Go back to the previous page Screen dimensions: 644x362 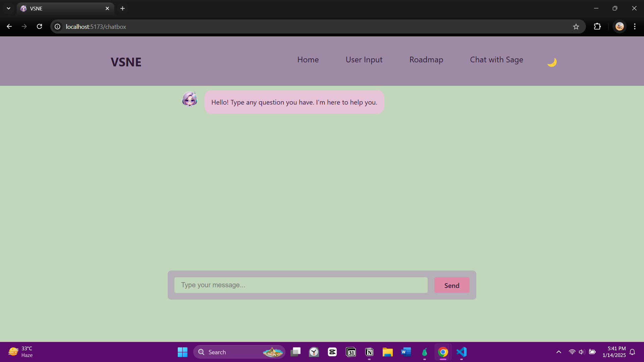pos(9,26)
